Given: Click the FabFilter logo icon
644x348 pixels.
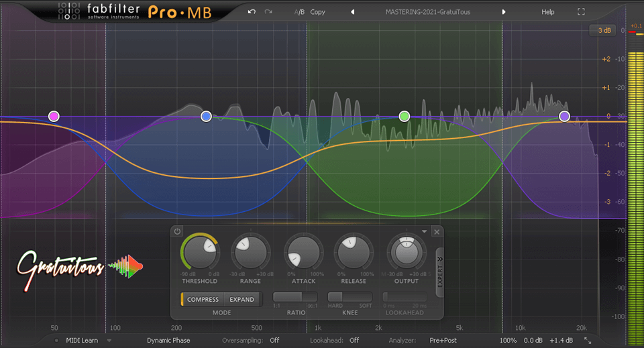Looking at the screenshot, I should (69, 11).
